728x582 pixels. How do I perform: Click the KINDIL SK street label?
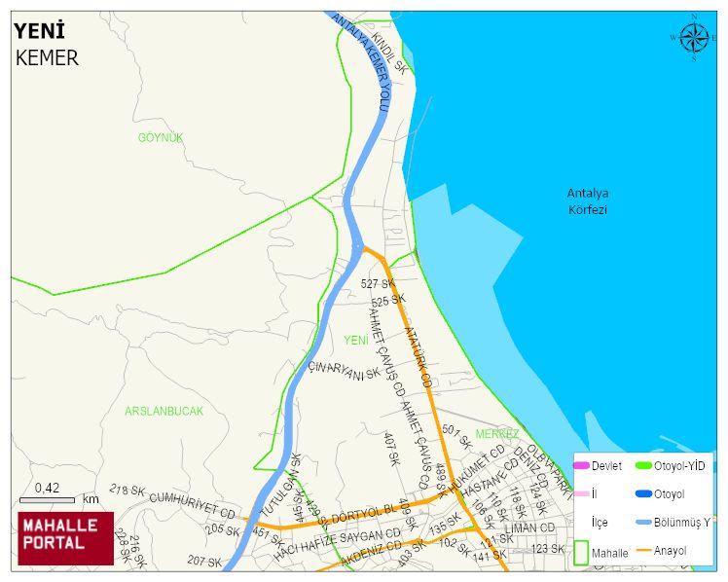click(x=389, y=54)
